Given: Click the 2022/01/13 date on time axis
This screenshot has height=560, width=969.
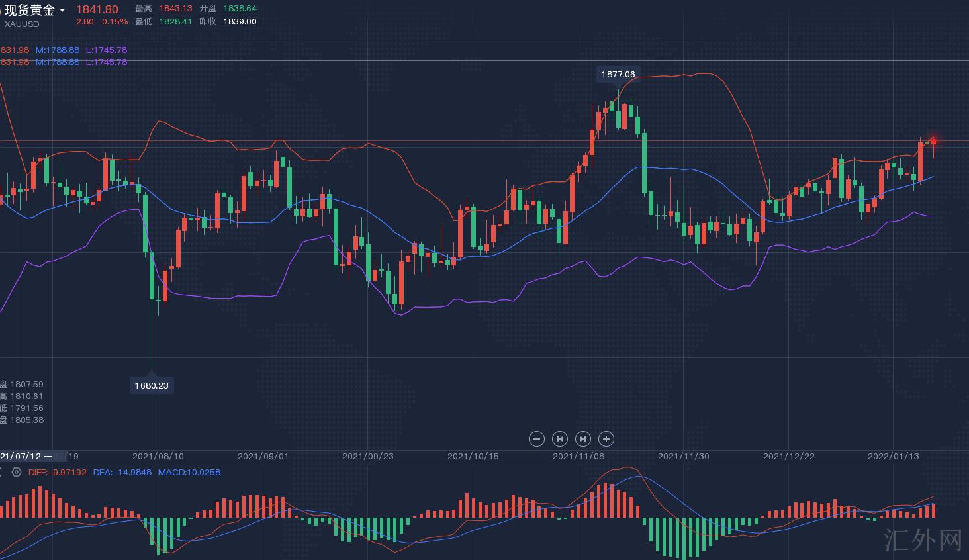Looking at the screenshot, I should click(x=893, y=456).
